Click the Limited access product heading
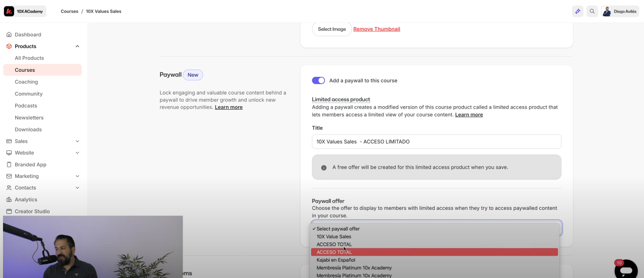This screenshot has height=278, width=644. (x=341, y=99)
